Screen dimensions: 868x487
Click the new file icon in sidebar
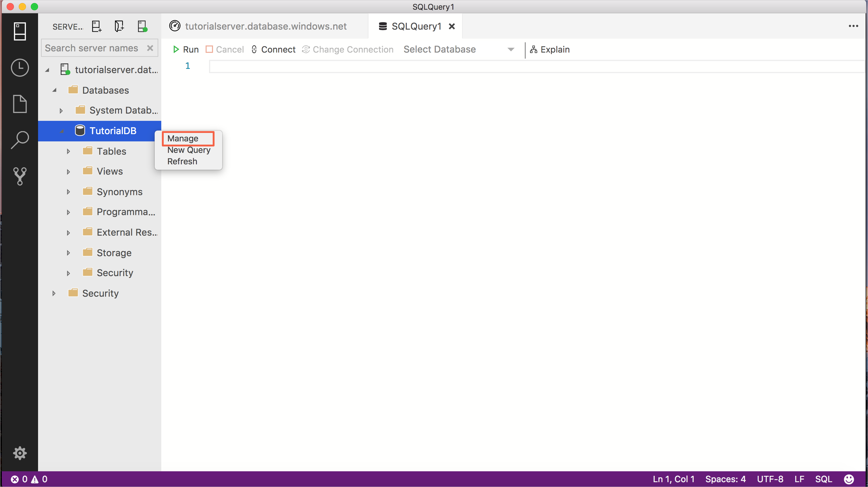[20, 103]
